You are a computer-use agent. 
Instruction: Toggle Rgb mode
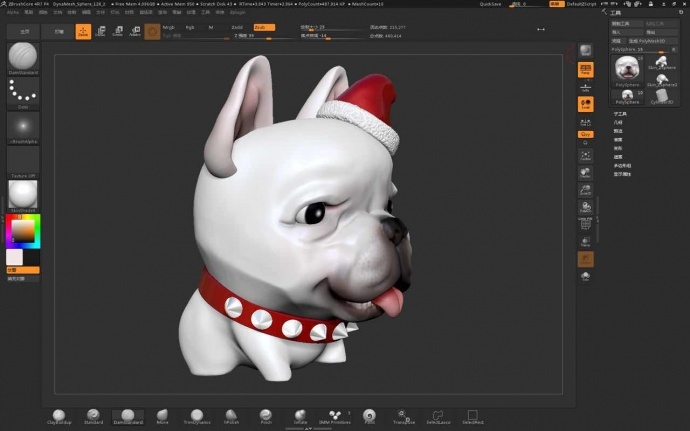(x=190, y=27)
